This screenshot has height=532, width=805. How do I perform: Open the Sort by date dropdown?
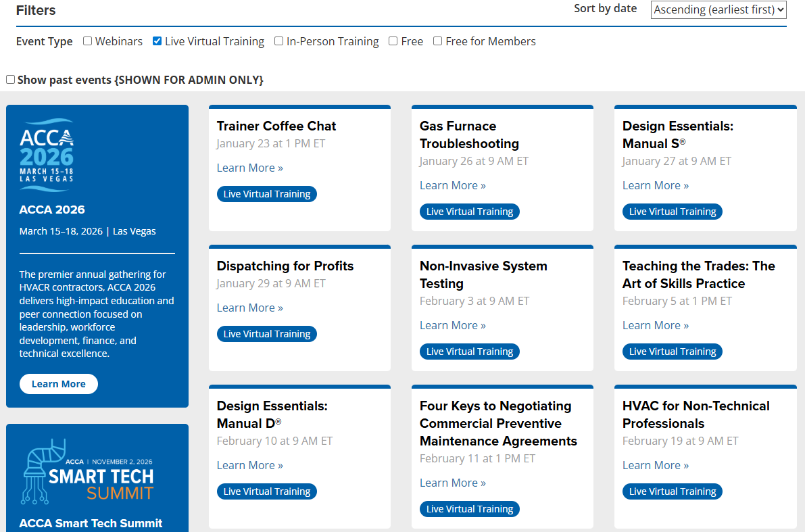click(x=718, y=9)
